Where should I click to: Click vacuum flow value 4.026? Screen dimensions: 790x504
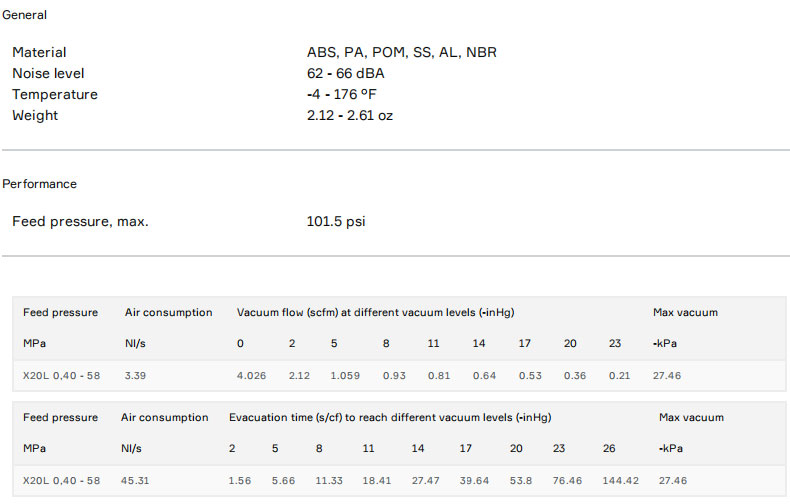point(250,376)
